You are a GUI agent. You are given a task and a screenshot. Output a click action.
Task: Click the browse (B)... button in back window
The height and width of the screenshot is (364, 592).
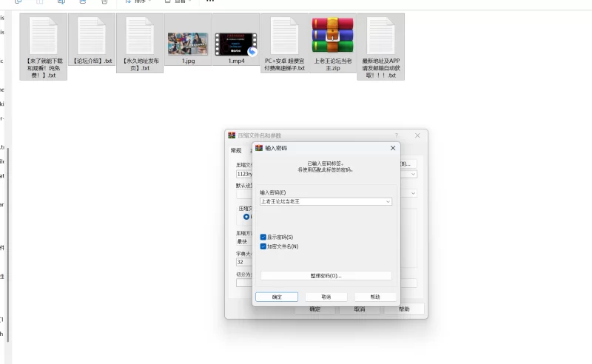click(x=408, y=164)
